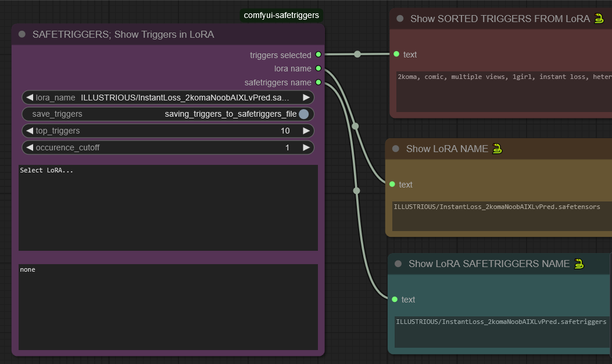
Task: Increase occurence_cutoff with right arrow
Action: coord(306,147)
